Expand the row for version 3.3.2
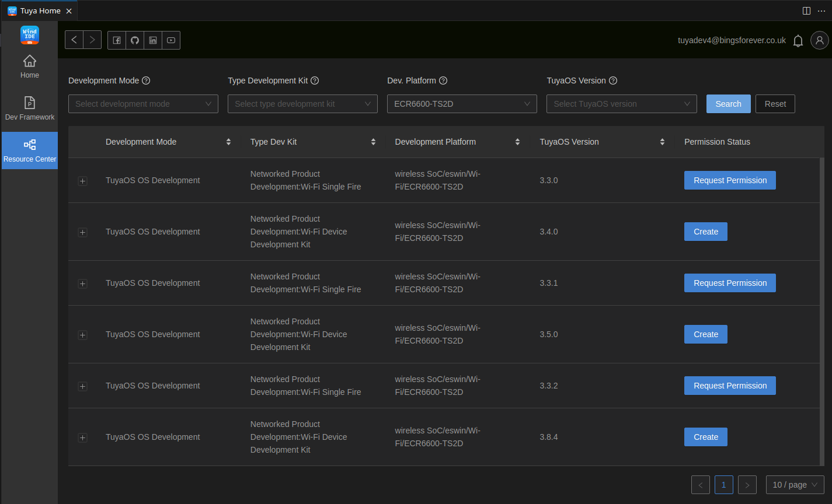This screenshot has height=504, width=832. point(82,386)
